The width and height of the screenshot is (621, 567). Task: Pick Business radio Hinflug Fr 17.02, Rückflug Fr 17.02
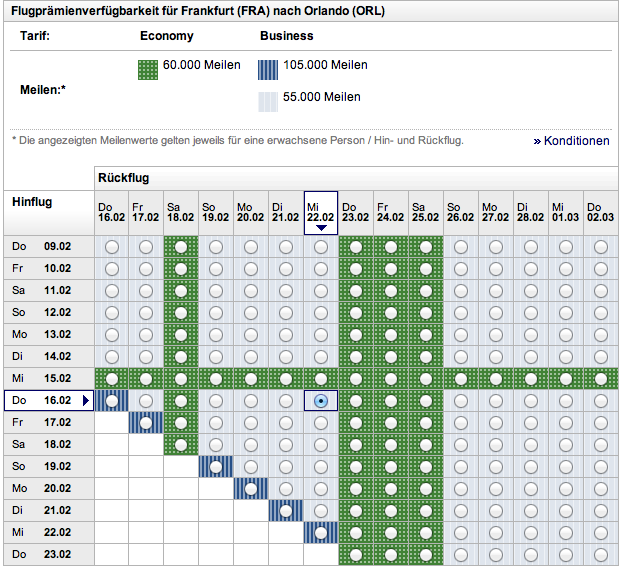[146, 423]
